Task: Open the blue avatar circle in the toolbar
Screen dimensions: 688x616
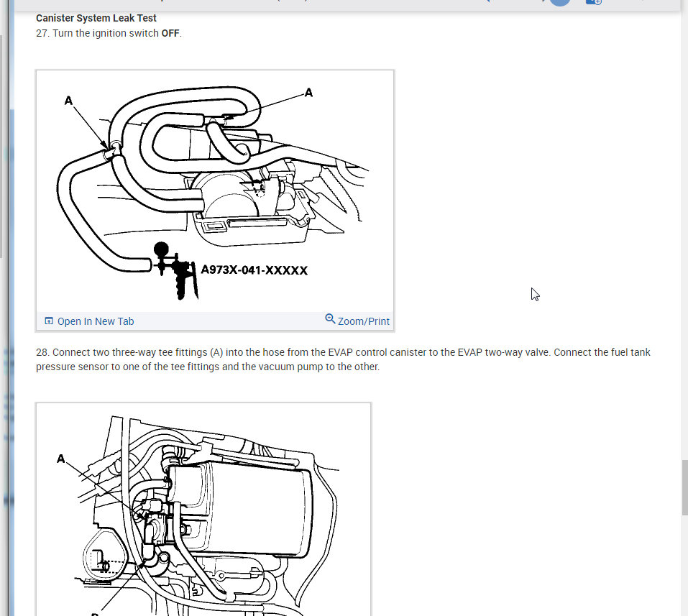Action: click(560, 2)
